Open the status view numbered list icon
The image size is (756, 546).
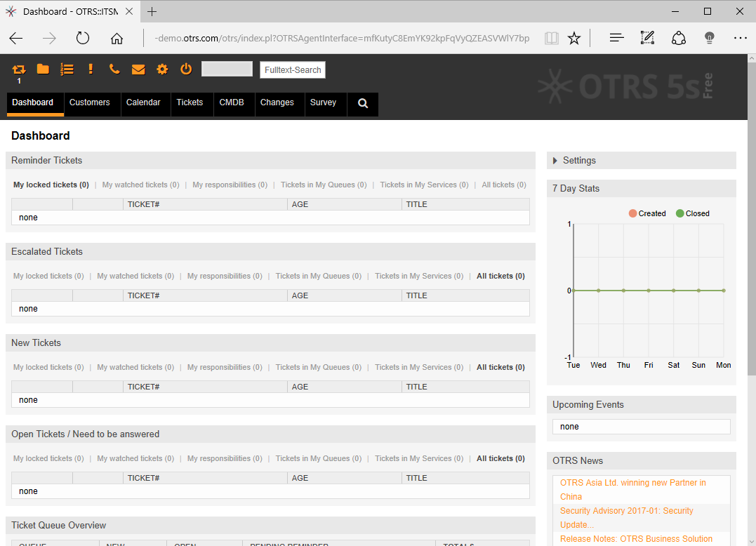pyautogui.click(x=67, y=69)
